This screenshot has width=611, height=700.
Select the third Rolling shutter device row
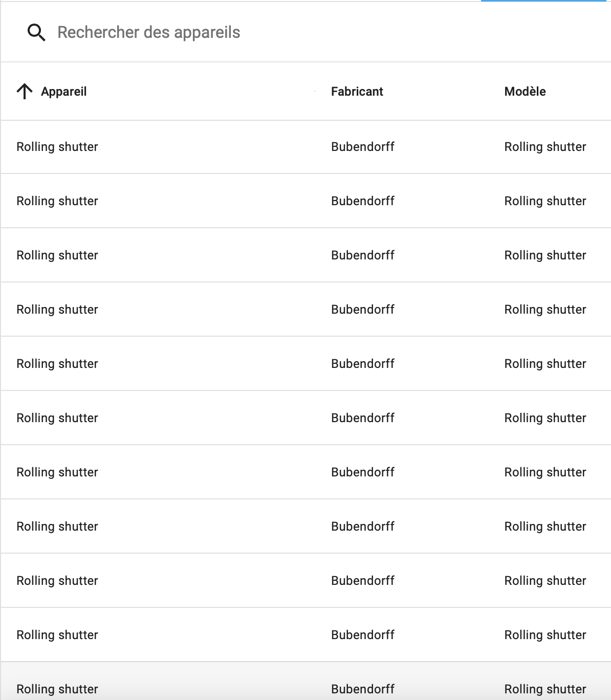pos(57,255)
